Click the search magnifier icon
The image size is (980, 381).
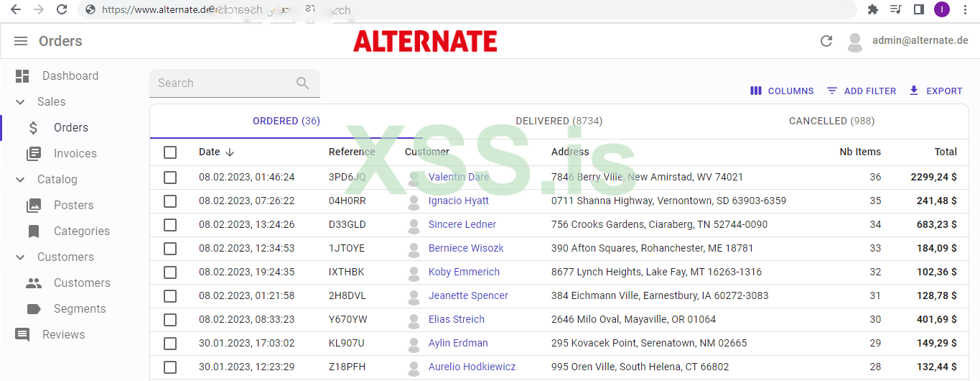[302, 83]
